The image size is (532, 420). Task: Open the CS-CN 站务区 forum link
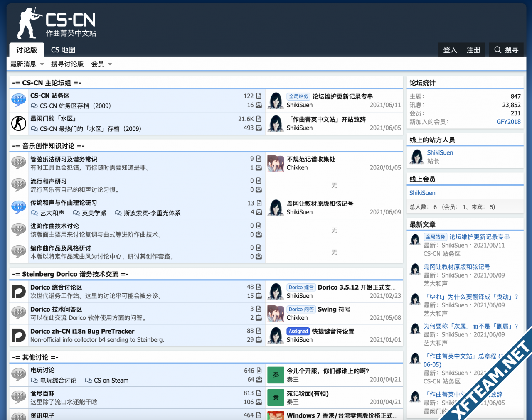pos(50,96)
